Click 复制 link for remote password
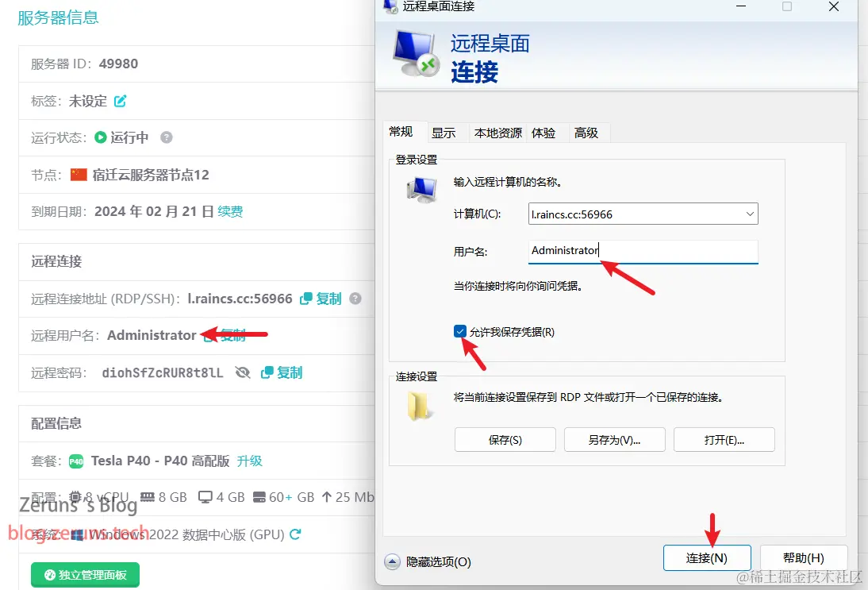 (290, 372)
